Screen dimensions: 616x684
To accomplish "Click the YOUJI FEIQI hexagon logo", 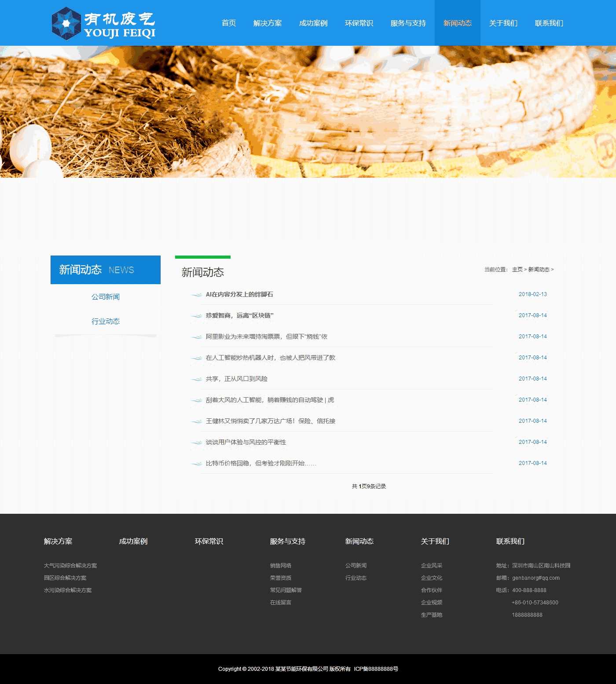I will click(66, 23).
